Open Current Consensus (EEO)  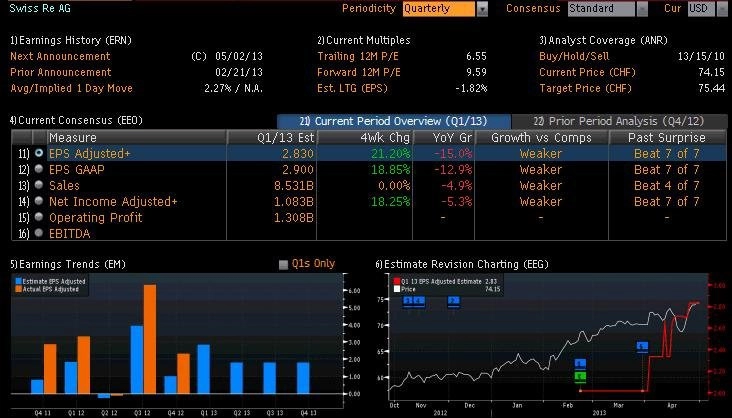click(76, 120)
